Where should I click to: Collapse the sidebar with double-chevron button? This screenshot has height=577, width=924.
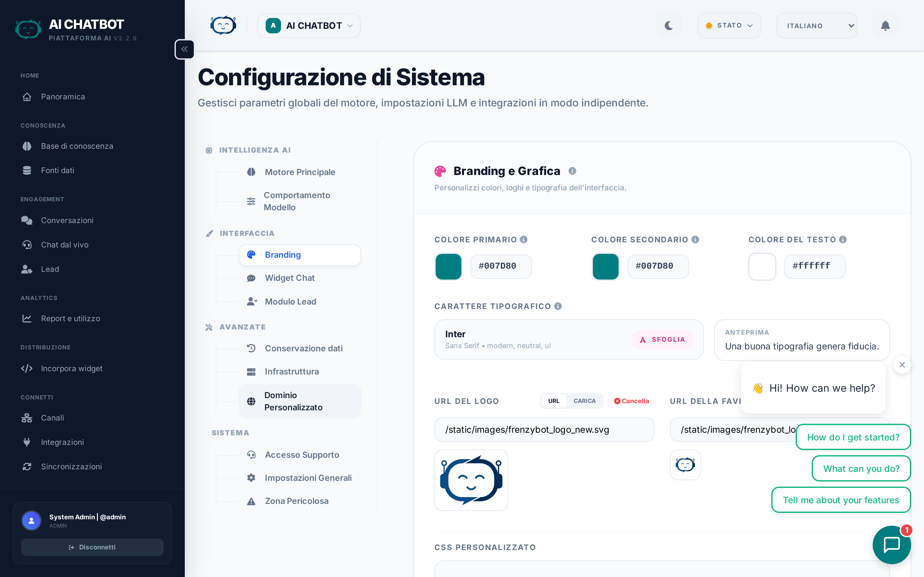pos(184,49)
